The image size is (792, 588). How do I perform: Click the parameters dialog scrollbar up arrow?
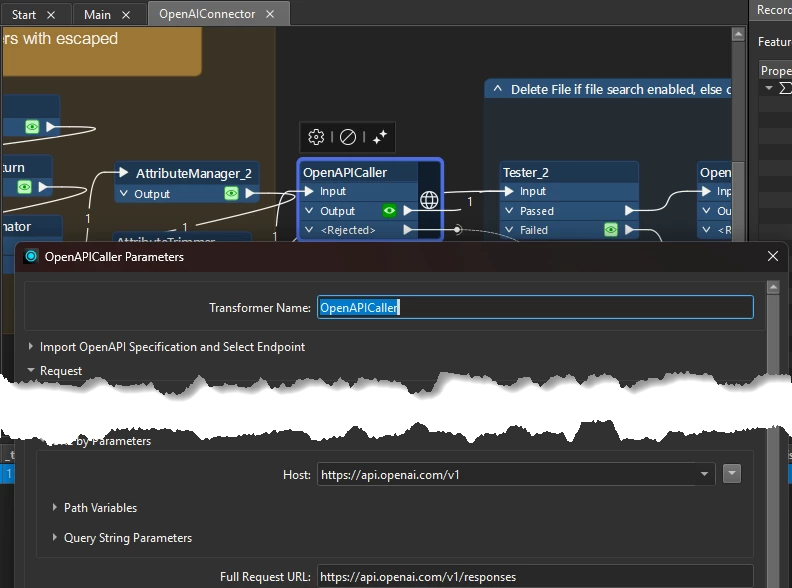tap(773, 287)
